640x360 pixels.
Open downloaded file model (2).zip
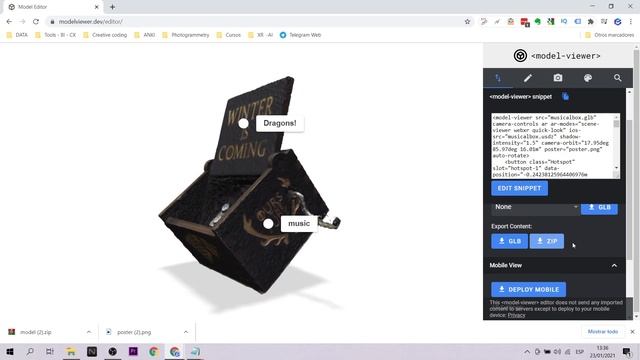[36, 332]
